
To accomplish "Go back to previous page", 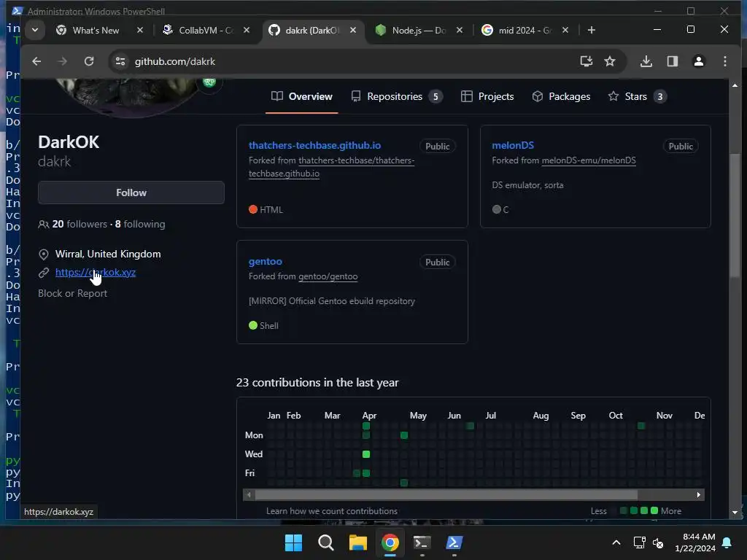I will click(x=36, y=61).
